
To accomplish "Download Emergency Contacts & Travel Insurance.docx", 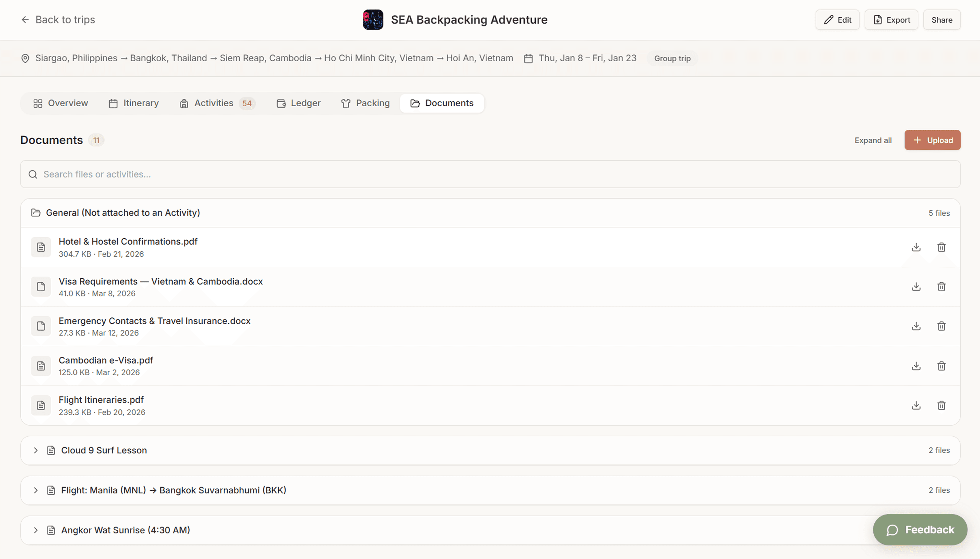I will pos(916,326).
